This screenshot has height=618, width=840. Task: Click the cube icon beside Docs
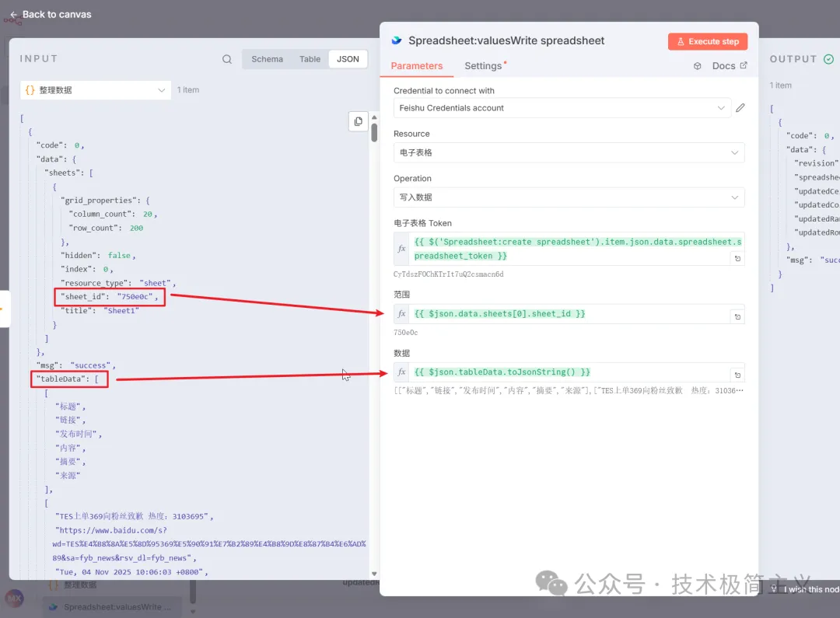coord(697,66)
